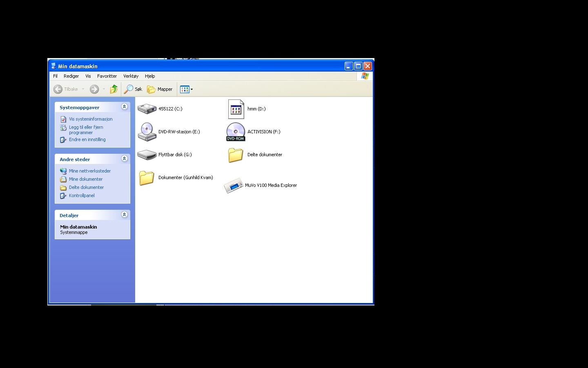Select the Flyttbar disk (G:) icon
Viewport: 588px width, 368px height.
(x=147, y=155)
